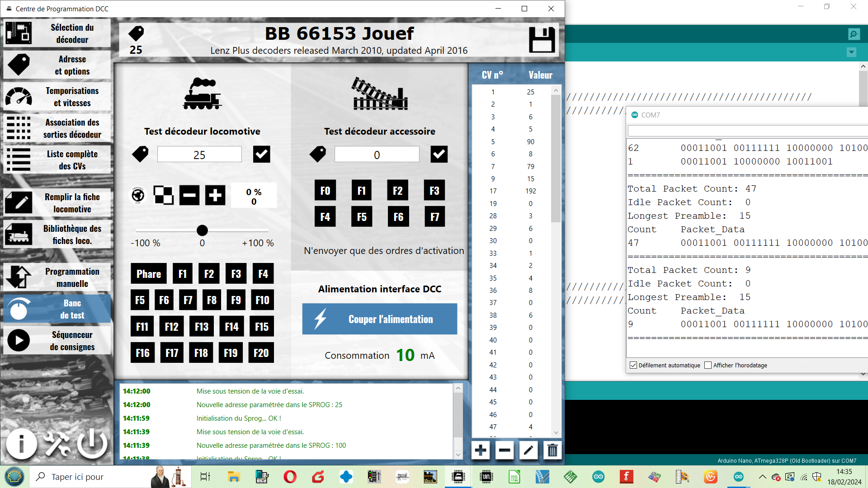Open the Opera browser taskbar icon
The height and width of the screenshot is (488, 868).
[x=290, y=477]
